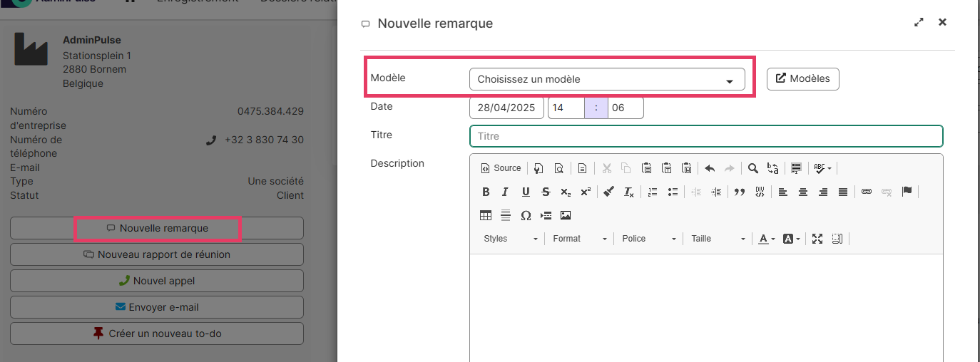The image size is (980, 362).
Task: Open the Taille font size dropdown
Action: (718, 239)
